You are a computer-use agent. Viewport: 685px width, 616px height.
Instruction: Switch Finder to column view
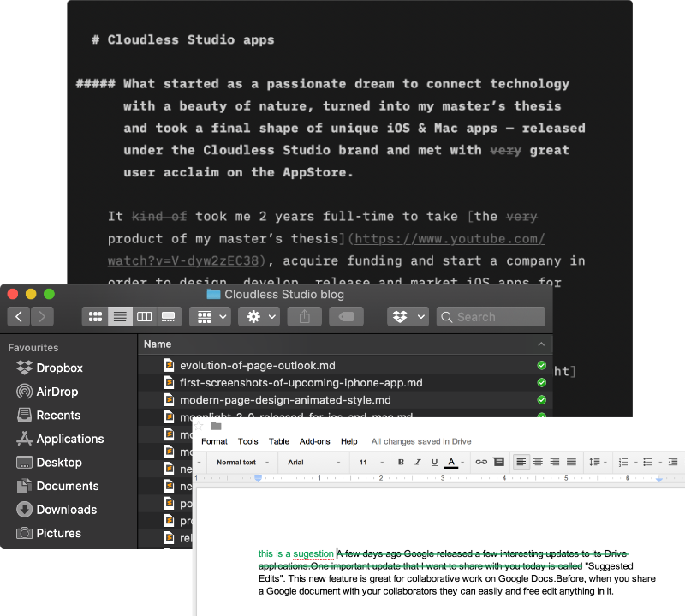(144, 316)
